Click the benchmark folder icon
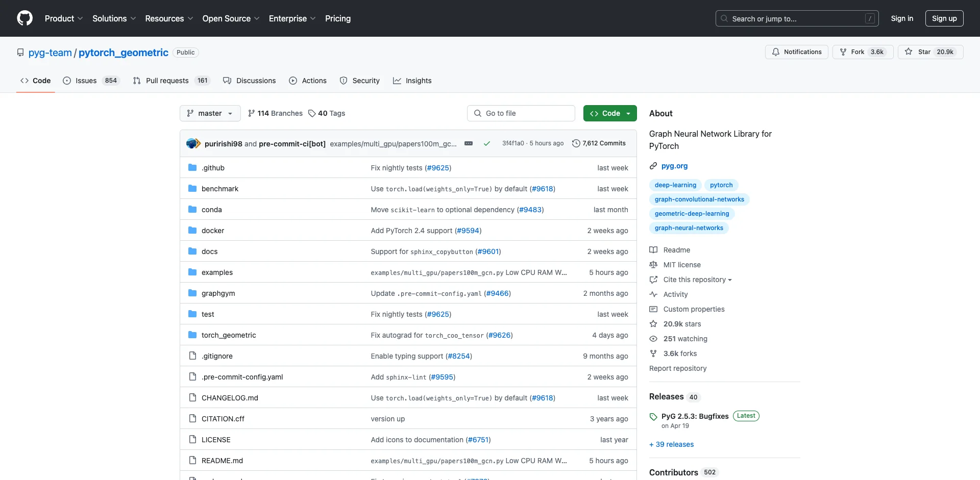This screenshot has height=480, width=980. pos(192,189)
